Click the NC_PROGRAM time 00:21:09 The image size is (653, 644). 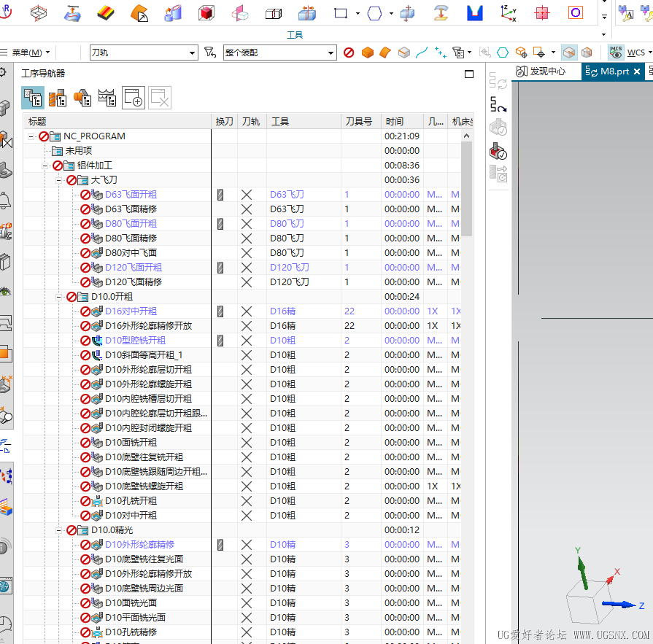click(402, 136)
